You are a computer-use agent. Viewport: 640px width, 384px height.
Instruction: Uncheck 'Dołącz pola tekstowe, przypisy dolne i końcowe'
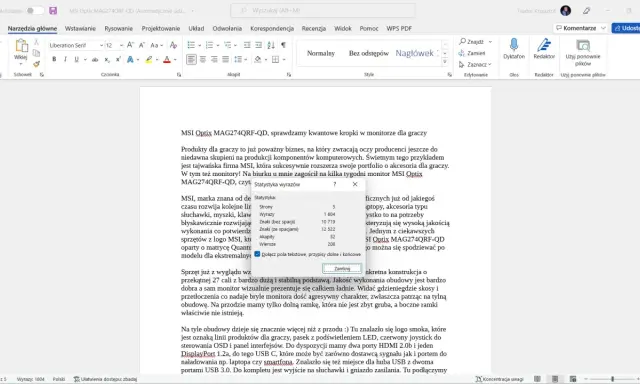tap(257, 254)
